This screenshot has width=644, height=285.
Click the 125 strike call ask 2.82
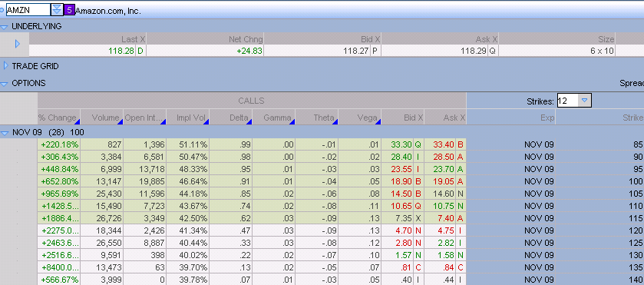pos(446,243)
